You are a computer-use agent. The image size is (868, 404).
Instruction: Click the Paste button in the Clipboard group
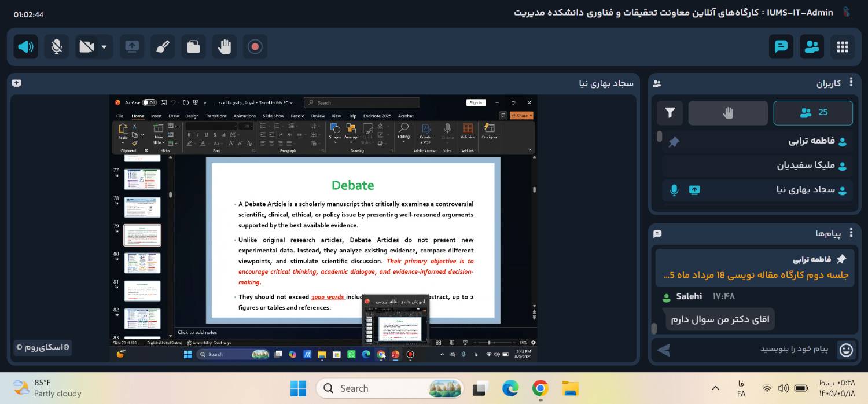click(123, 133)
